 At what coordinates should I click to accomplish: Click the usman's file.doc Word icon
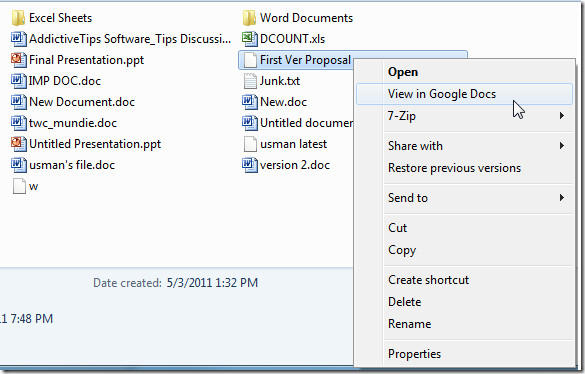(19, 165)
